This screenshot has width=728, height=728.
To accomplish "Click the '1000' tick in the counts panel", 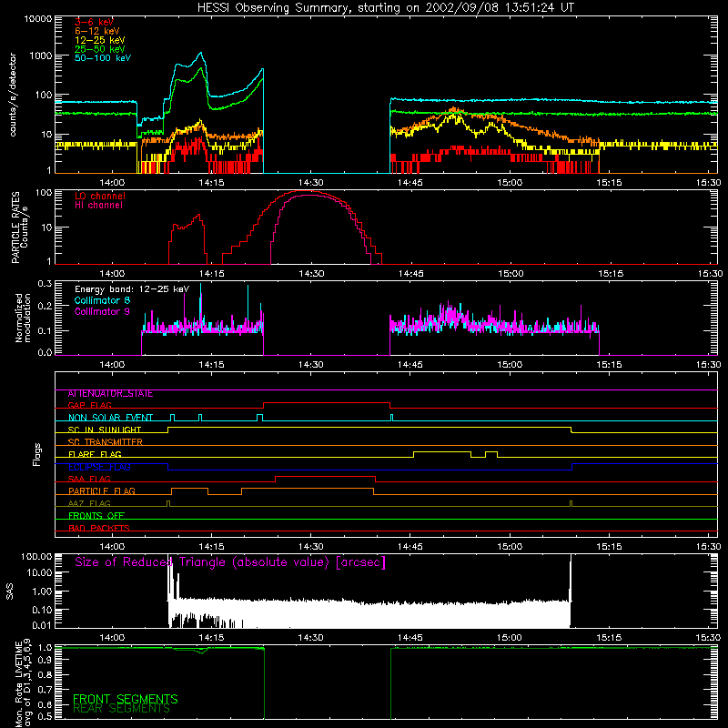I will click(41, 56).
